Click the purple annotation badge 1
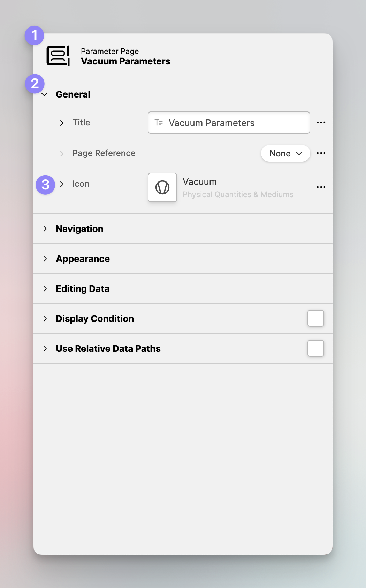The height and width of the screenshot is (588, 366). click(x=35, y=36)
